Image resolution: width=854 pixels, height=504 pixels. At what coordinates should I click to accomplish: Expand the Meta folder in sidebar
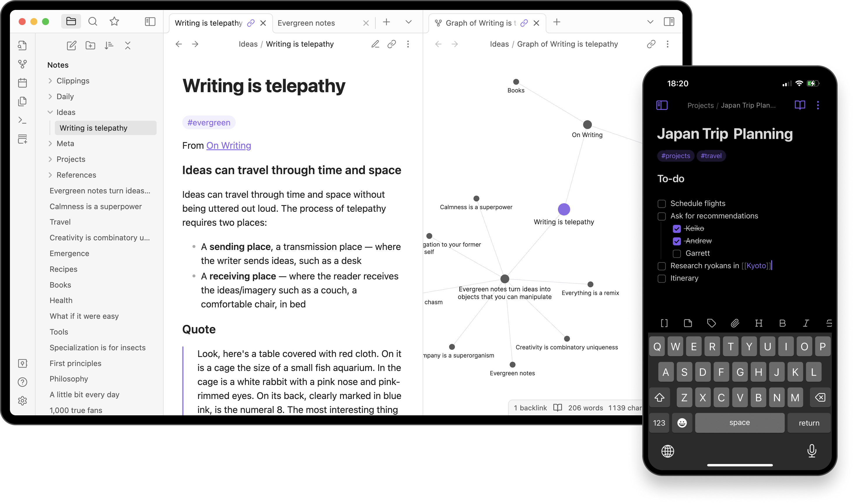point(50,143)
